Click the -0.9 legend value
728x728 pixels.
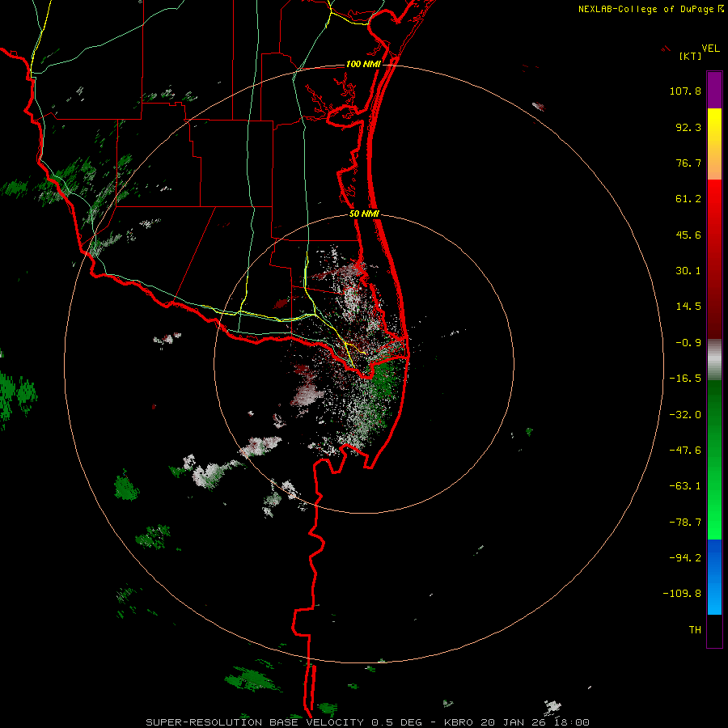tap(688, 343)
